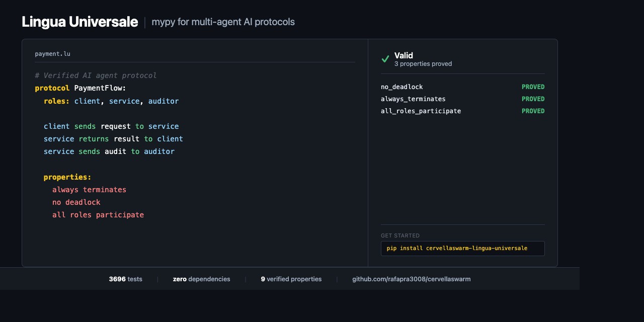The width and height of the screenshot is (644, 322).
Task: Open the github.com/rafapra3008/cervellaswarm link
Action: coord(411,279)
